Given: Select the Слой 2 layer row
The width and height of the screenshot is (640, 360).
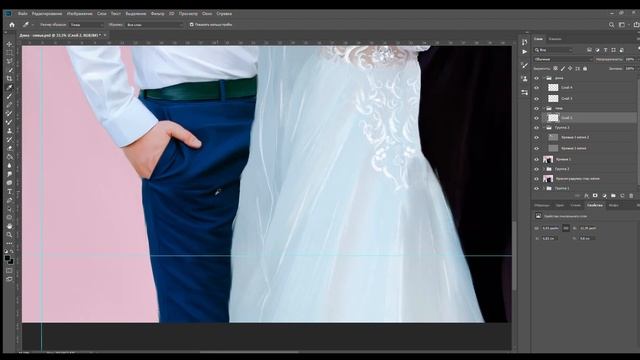Looking at the screenshot, I should pyautogui.click(x=588, y=118).
